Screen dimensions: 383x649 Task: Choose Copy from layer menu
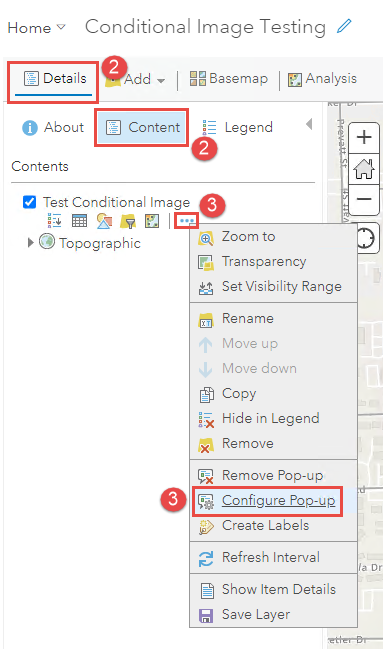273,394
